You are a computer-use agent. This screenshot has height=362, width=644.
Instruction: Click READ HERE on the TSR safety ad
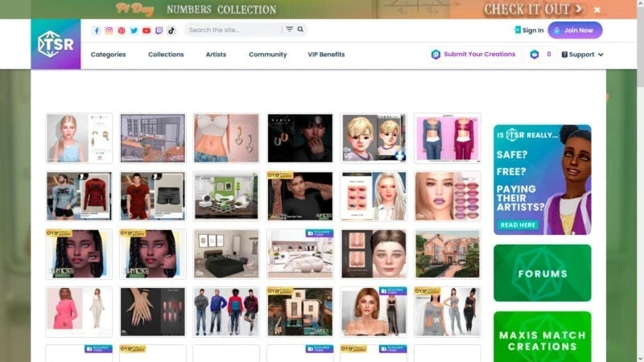click(518, 225)
